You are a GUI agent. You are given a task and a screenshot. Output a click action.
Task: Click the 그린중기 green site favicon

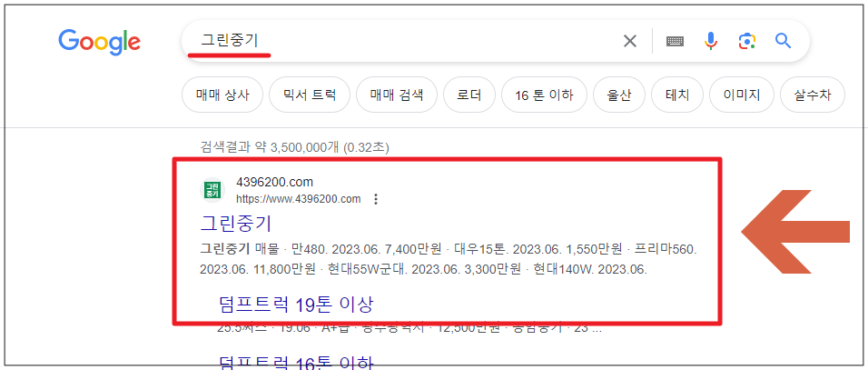(x=212, y=190)
